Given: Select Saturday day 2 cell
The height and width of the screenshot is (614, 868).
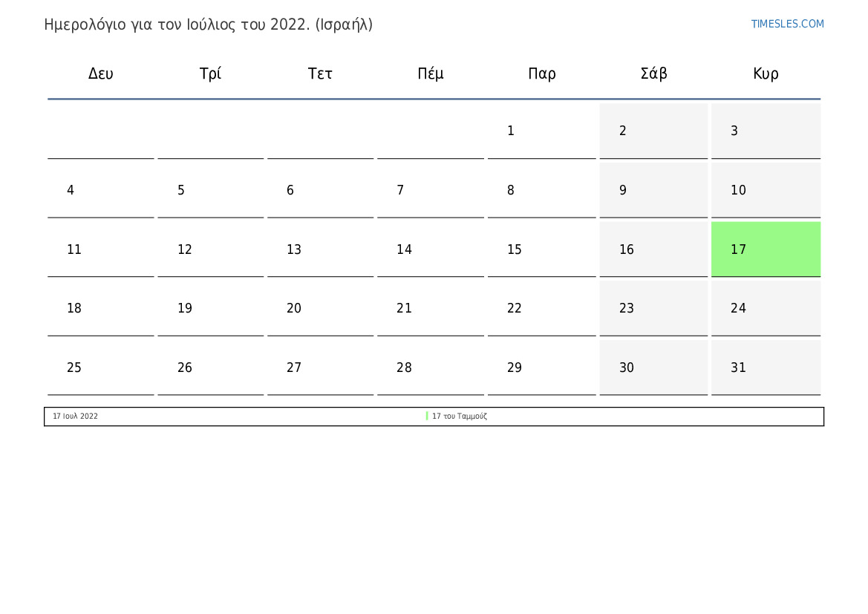Looking at the screenshot, I should 653,131.
